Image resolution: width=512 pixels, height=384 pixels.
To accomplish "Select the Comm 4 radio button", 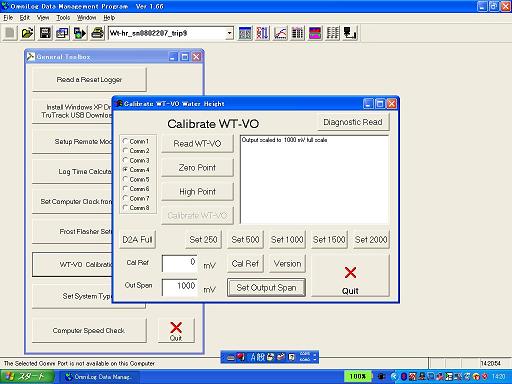I will [x=125, y=169].
